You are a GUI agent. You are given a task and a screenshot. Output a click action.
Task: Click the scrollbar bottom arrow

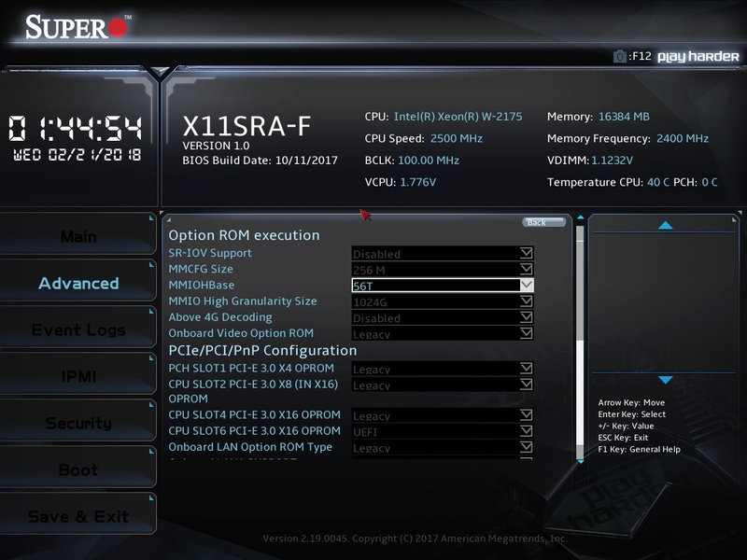pyautogui.click(x=580, y=461)
